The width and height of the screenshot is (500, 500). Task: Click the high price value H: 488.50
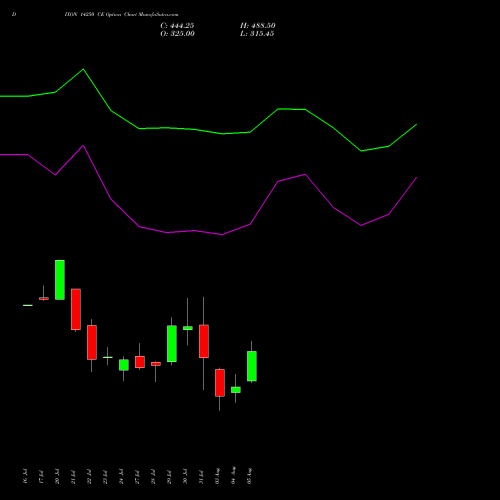(258, 26)
